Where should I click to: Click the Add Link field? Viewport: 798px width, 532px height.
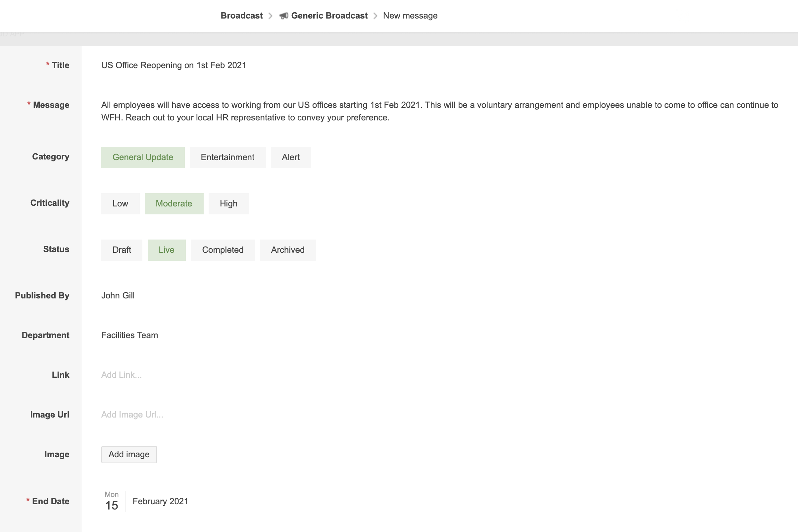[x=122, y=375]
